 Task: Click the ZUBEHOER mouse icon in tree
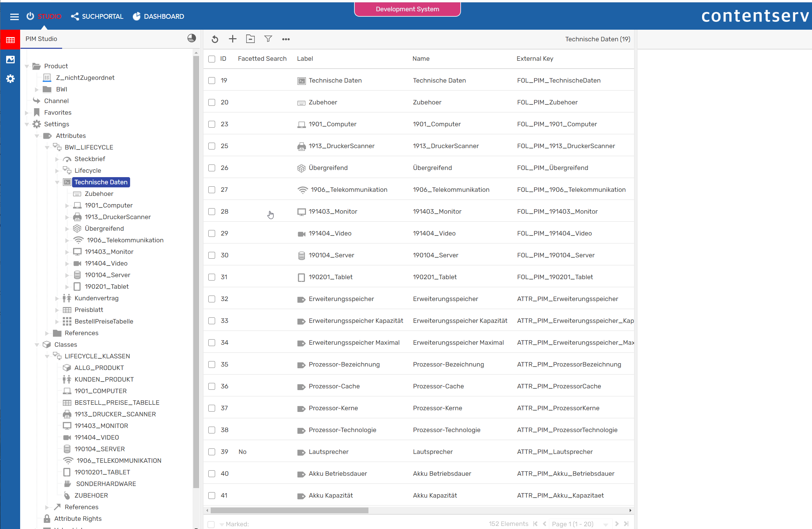(67, 496)
